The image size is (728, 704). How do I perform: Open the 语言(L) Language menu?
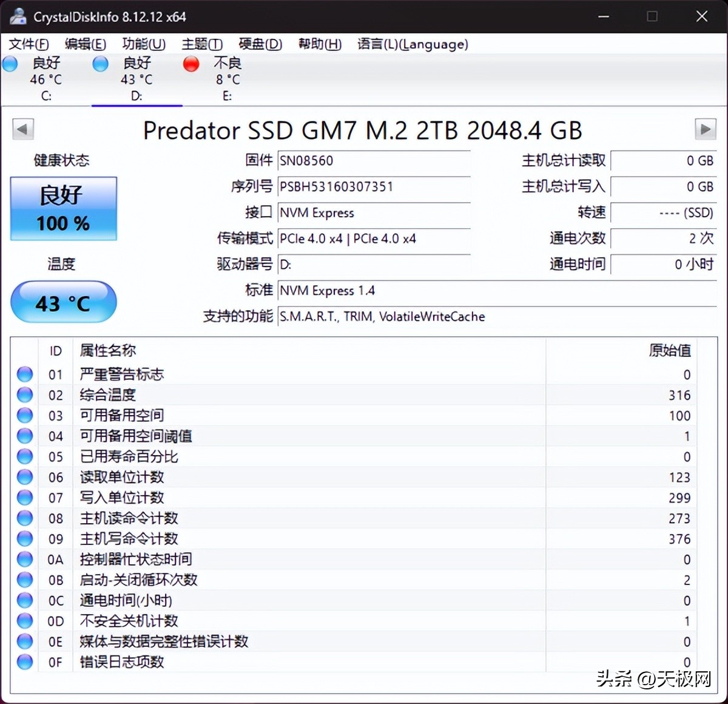413,44
